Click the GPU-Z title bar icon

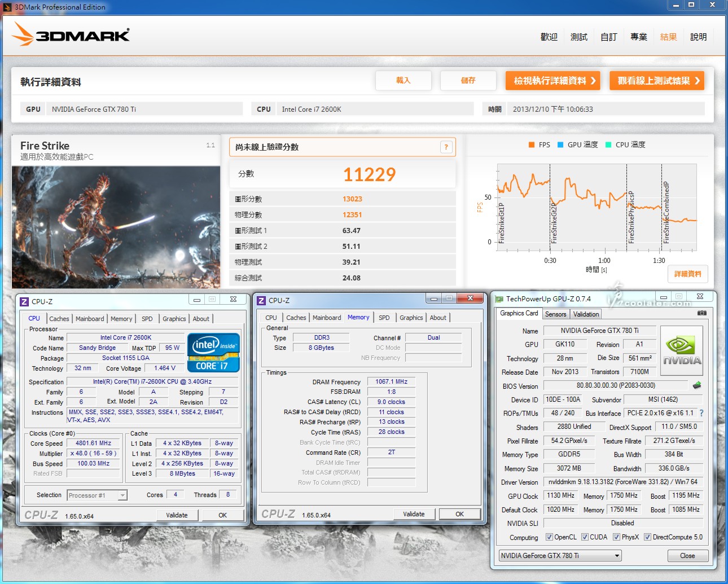499,299
